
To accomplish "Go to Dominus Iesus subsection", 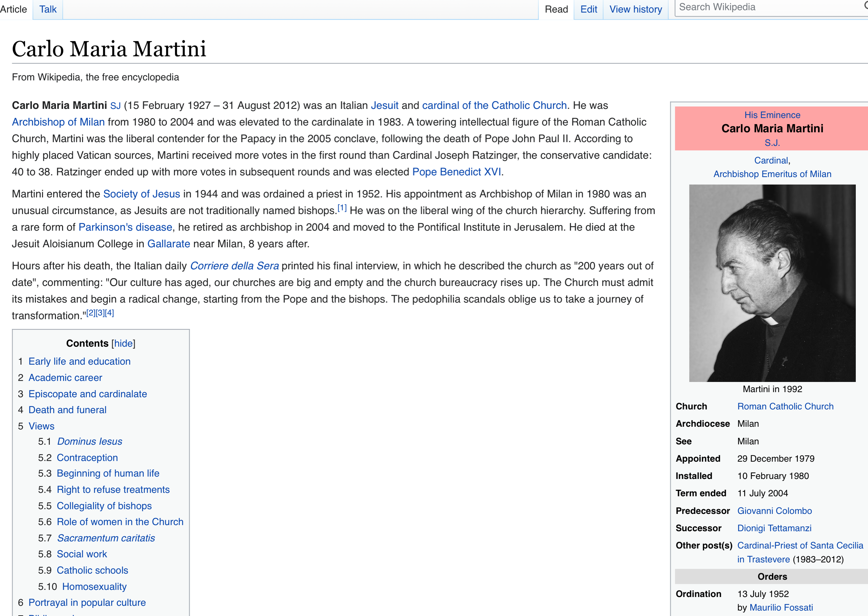I will coord(90,442).
